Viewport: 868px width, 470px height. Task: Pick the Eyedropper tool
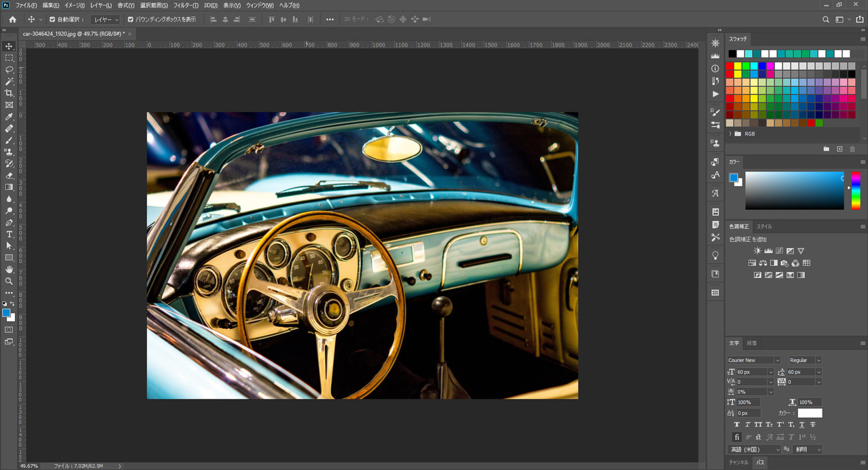9,117
